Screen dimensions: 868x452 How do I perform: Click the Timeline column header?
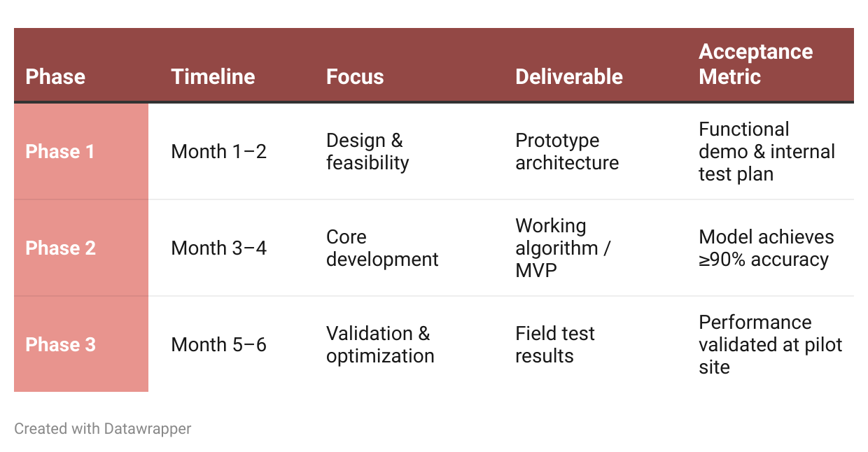pos(213,76)
